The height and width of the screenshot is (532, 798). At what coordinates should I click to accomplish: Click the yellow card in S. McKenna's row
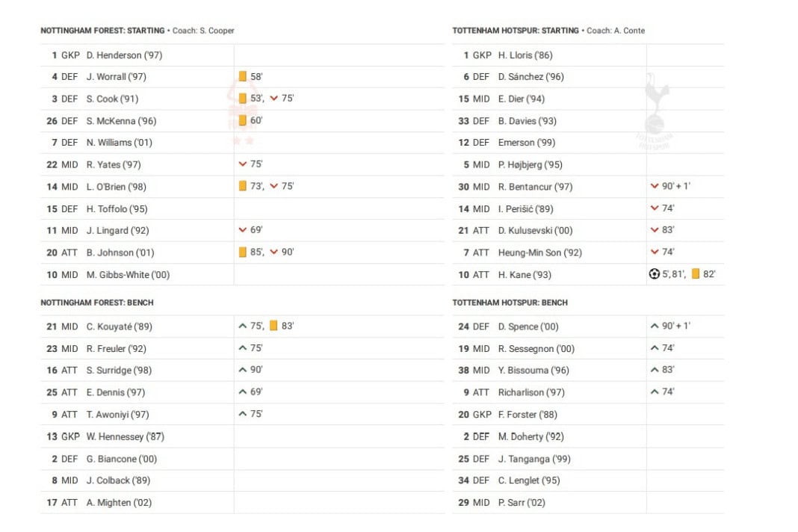pyautogui.click(x=243, y=120)
